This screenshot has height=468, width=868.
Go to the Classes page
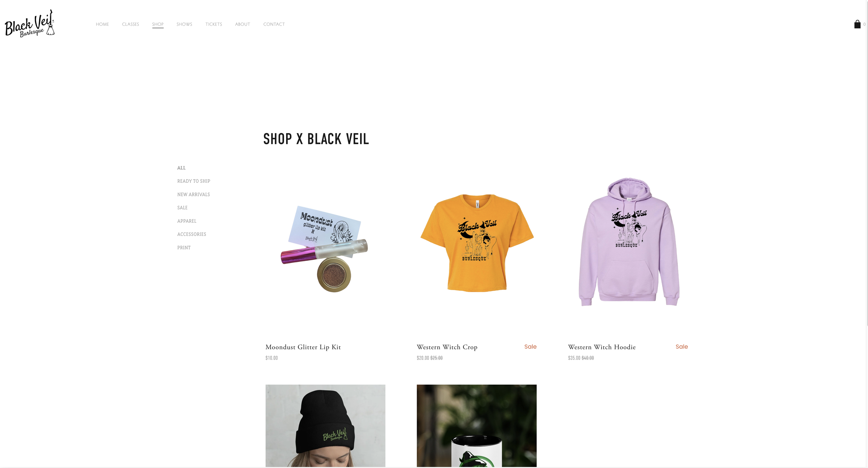[131, 24]
